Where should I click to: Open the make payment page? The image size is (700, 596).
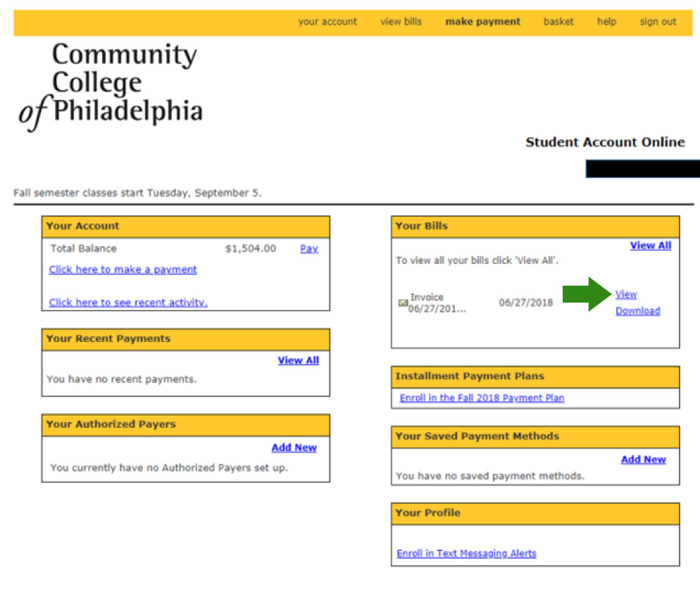pyautogui.click(x=482, y=22)
